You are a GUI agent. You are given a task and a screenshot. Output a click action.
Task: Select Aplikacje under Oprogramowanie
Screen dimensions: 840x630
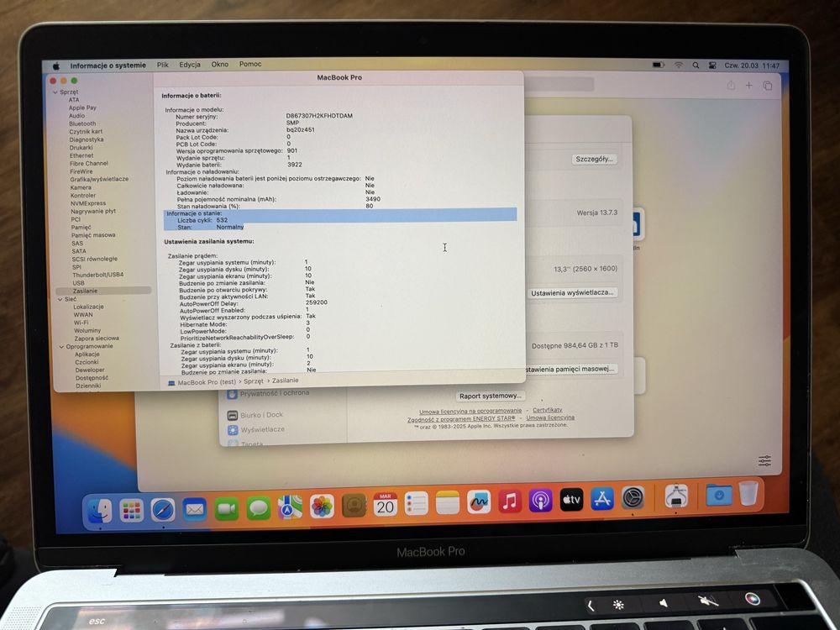point(87,354)
